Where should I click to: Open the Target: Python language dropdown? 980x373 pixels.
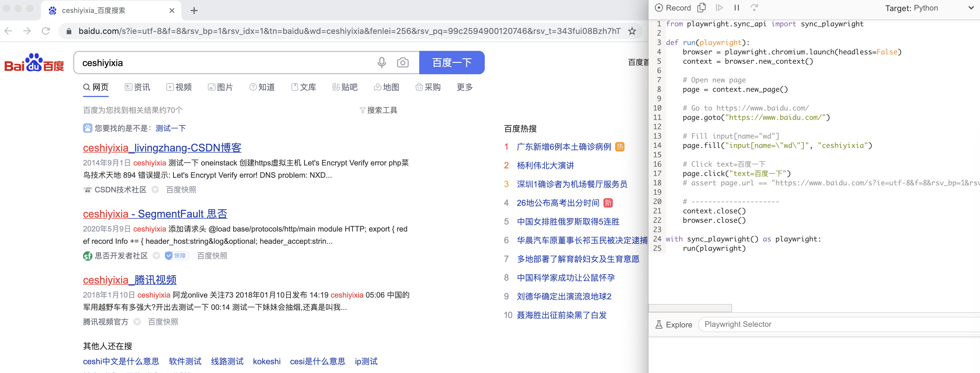[x=928, y=8]
